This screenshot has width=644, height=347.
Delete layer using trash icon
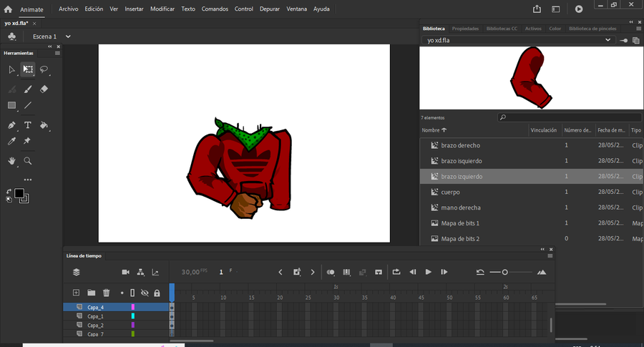point(107,293)
